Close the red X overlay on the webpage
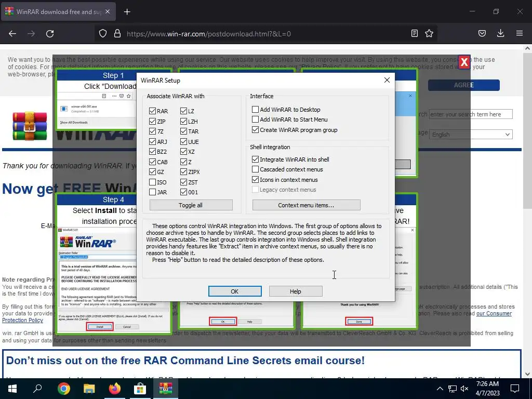 click(464, 62)
